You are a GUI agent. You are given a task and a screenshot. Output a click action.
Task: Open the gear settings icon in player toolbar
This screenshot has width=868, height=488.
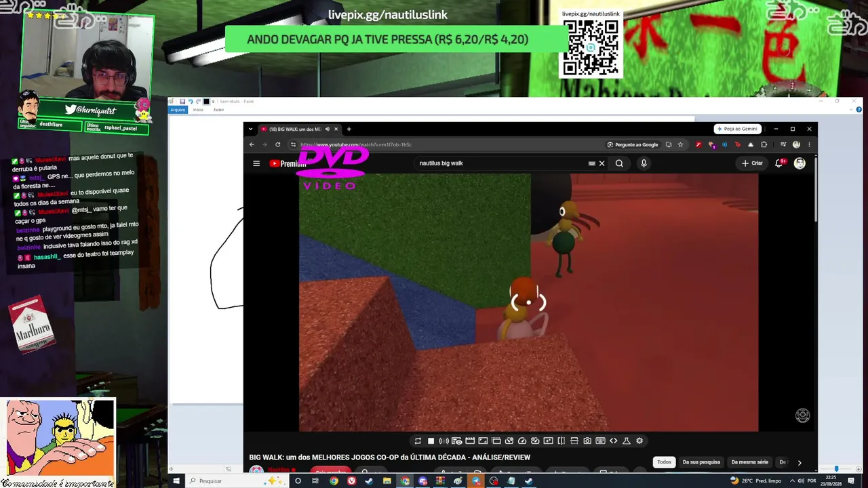[639, 441]
